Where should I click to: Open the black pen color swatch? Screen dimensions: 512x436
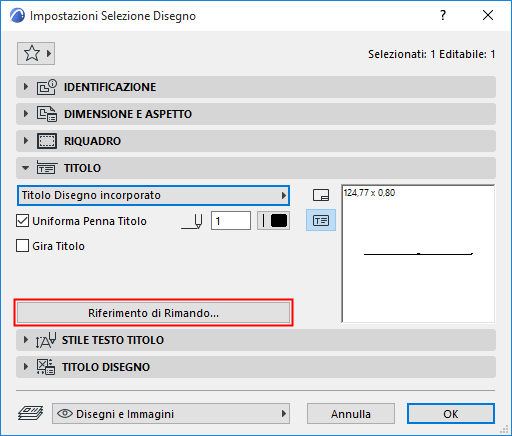(273, 221)
